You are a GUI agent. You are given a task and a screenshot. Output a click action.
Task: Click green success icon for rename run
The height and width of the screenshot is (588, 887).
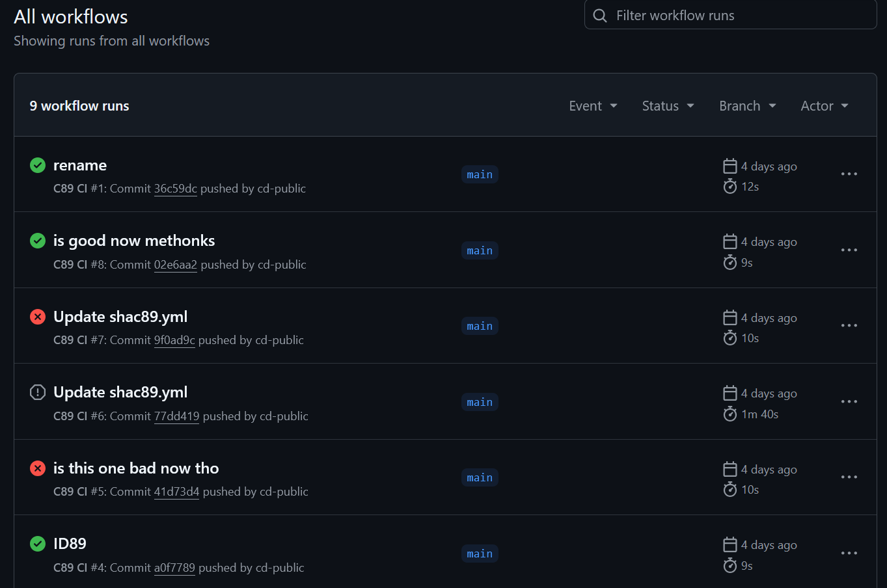point(38,165)
